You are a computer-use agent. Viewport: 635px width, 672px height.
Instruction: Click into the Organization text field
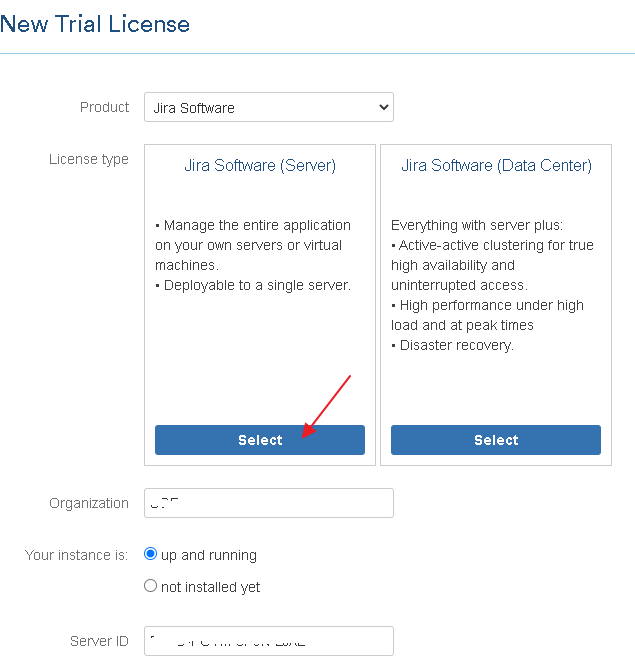click(269, 503)
